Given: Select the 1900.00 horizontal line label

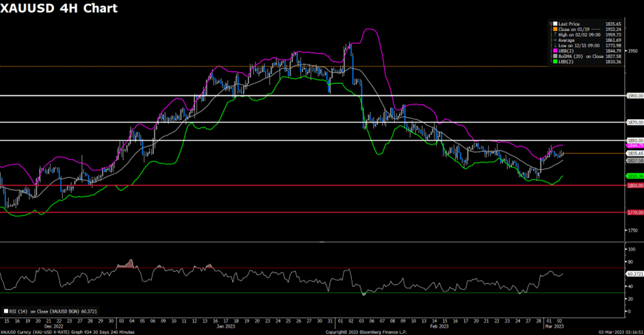Looking at the screenshot, I should click(635, 96).
